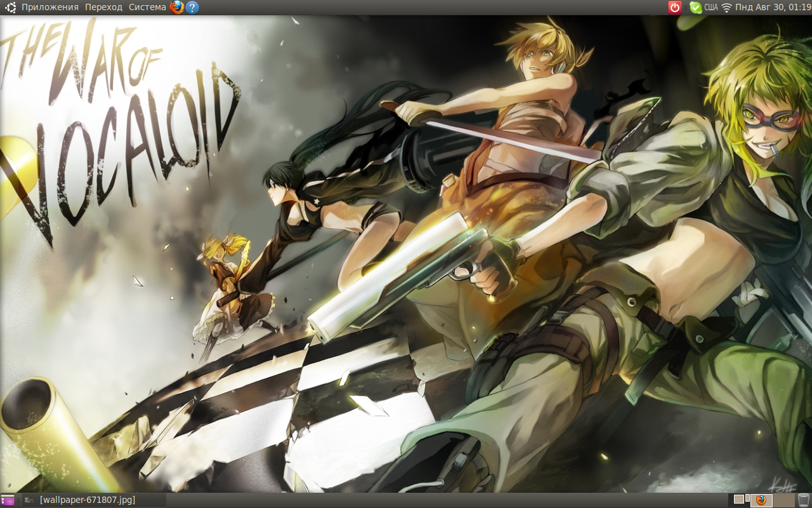
Task: Open the green Skype status tray icon
Action: (696, 8)
